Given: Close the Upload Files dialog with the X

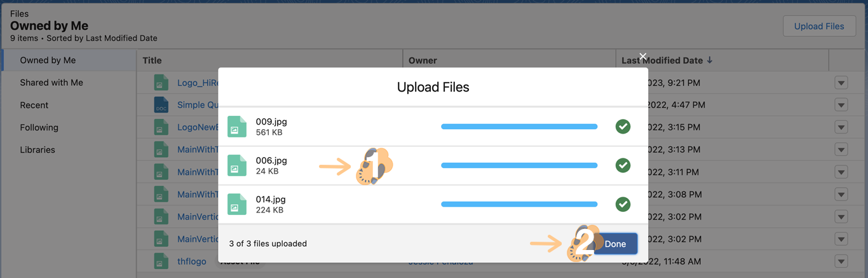Looking at the screenshot, I should pos(643,57).
